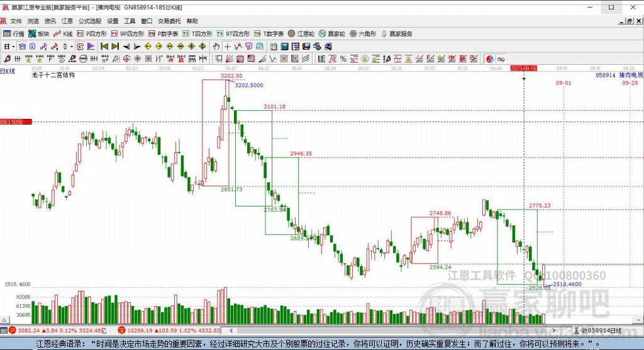This screenshot has height=350, width=644.
Task: Select the n² drawing tool icon
Action: [105, 59]
